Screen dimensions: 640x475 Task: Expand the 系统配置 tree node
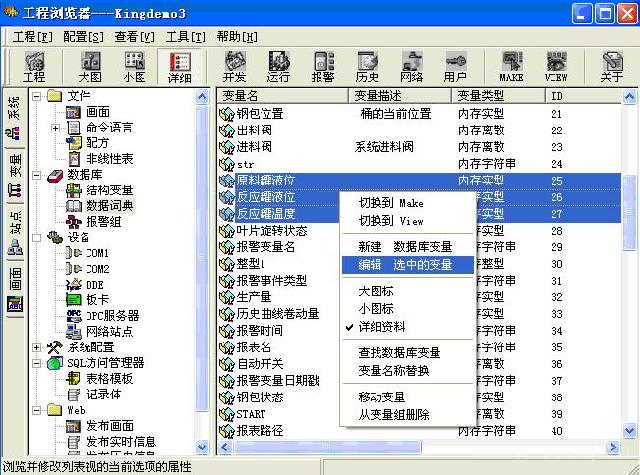37,347
